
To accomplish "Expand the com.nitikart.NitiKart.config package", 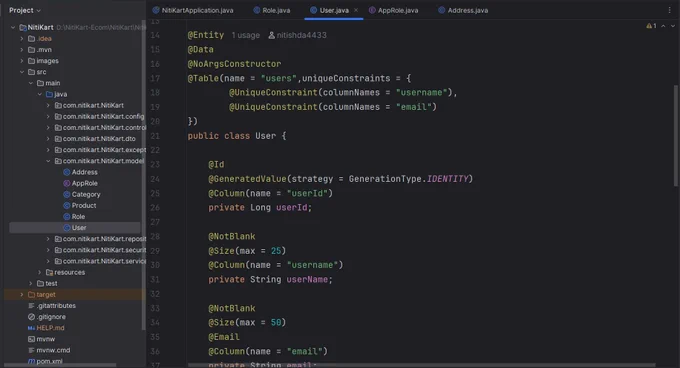I will pos(48,117).
